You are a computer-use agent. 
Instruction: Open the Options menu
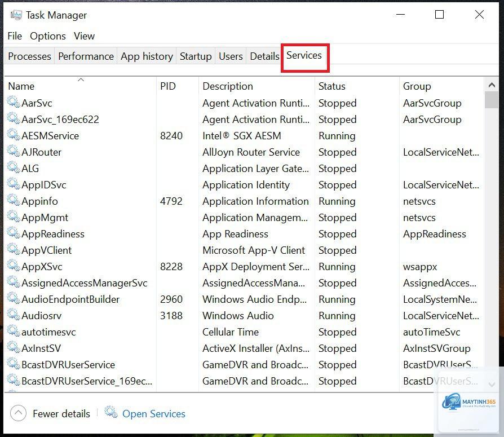point(48,36)
